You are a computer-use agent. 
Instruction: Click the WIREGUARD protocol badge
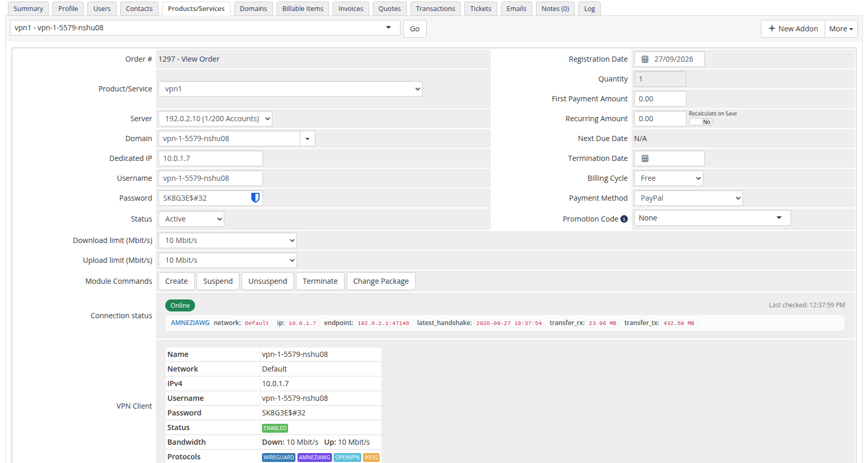pyautogui.click(x=279, y=457)
